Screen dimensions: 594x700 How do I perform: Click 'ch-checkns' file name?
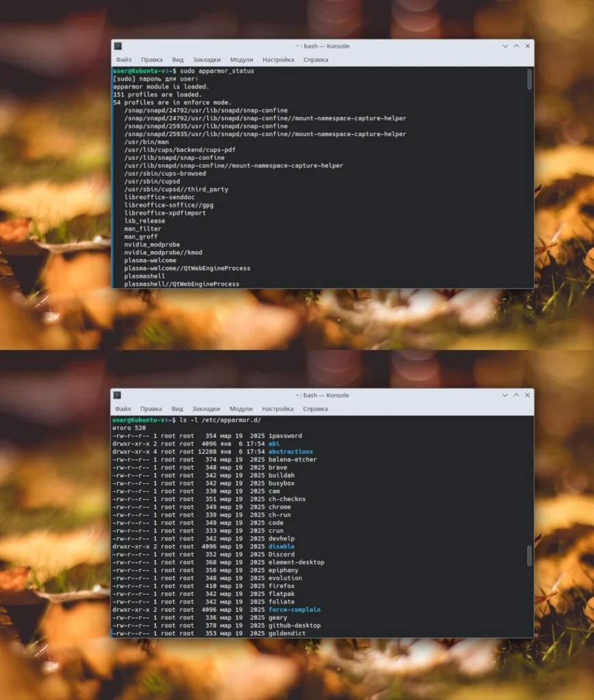[x=287, y=499]
